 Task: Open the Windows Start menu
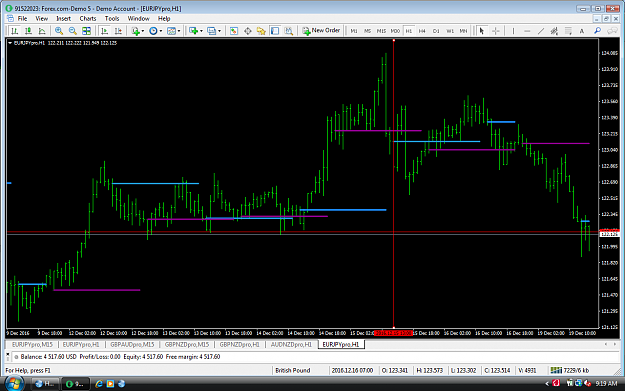14,383
